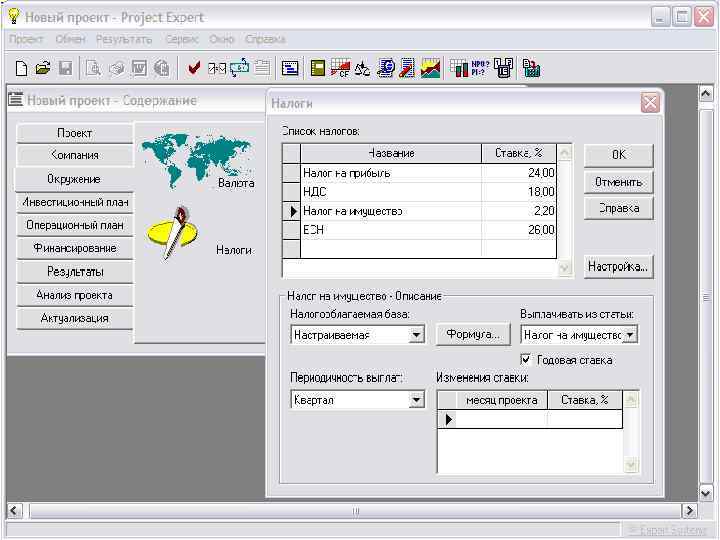This screenshot has width=720, height=540.
Task: Select the Анализ проекта section tab
Action: (x=74, y=295)
